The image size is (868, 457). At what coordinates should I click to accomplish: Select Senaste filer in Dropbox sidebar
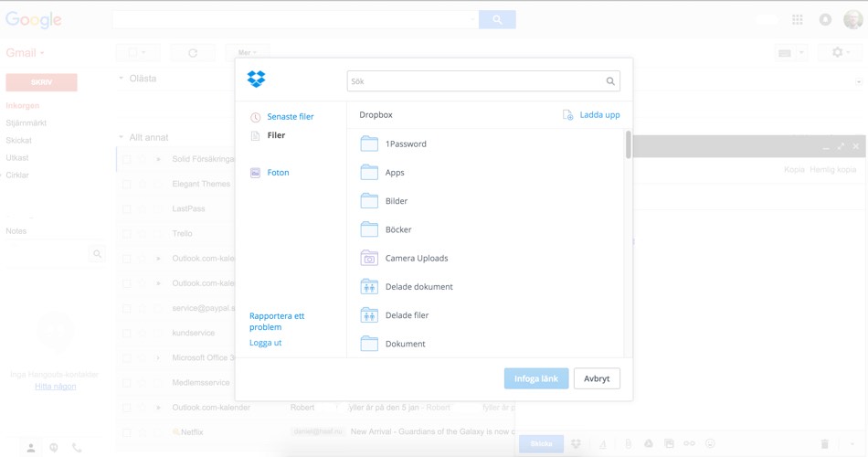[290, 116]
